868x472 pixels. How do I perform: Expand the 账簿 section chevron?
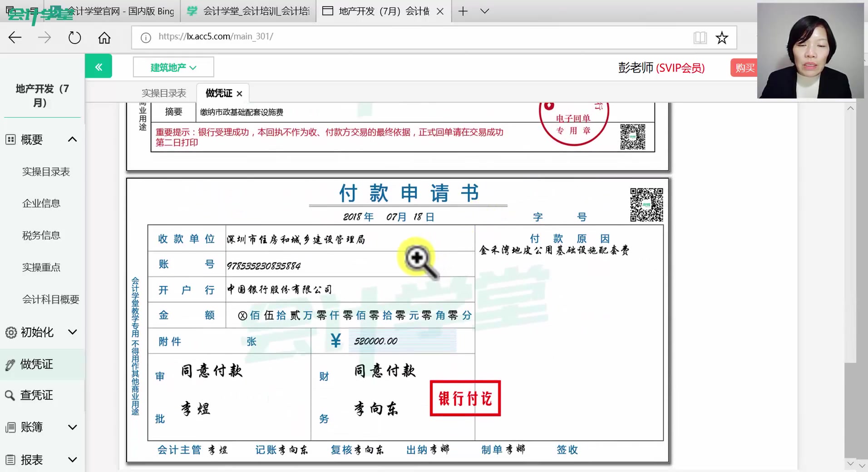[x=72, y=427]
